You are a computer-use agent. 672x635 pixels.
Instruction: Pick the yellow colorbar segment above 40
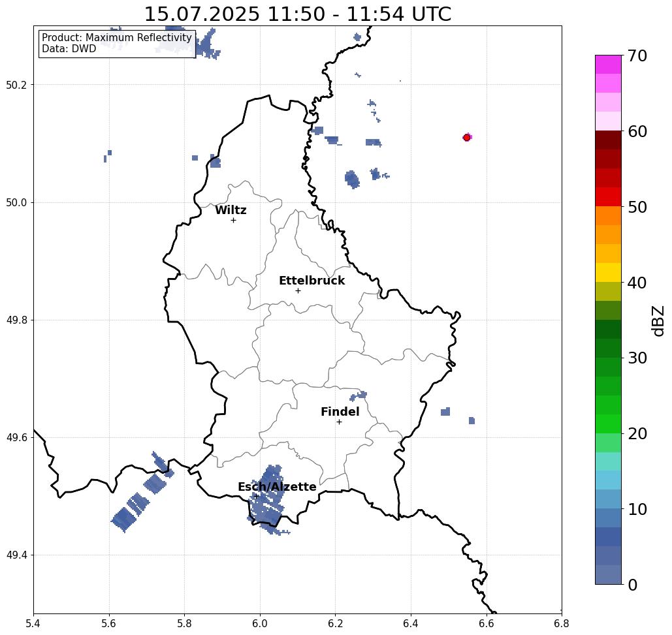coord(608,272)
